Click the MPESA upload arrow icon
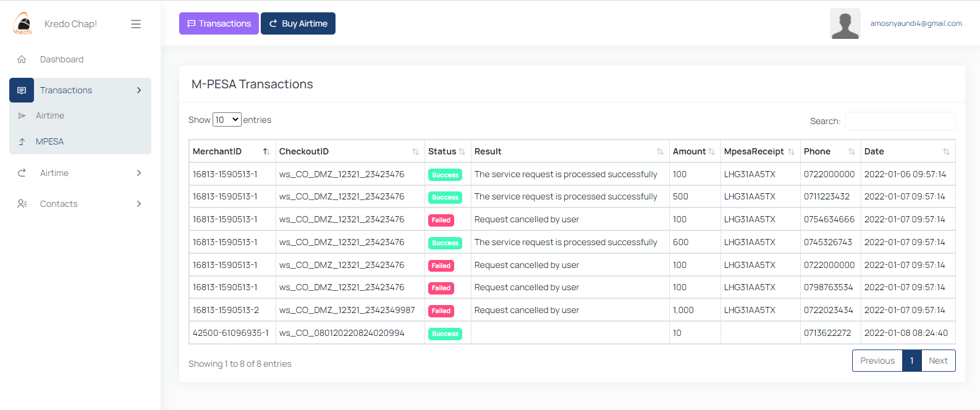The image size is (980, 410). coord(22,141)
